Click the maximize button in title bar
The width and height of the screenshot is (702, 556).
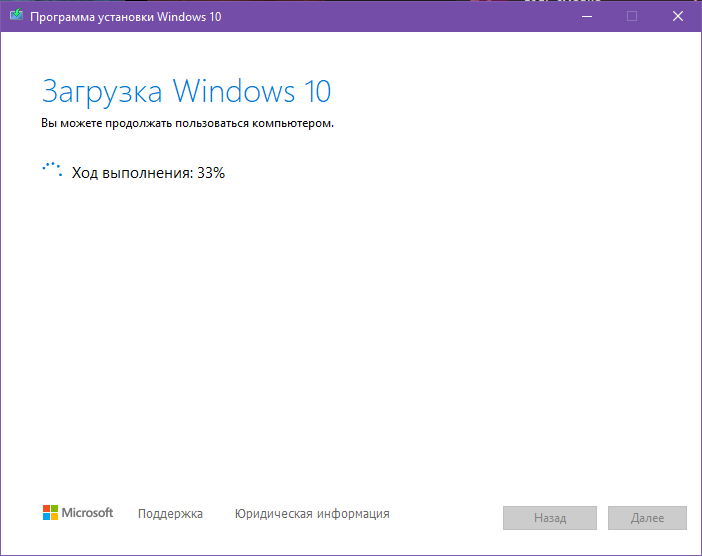632,16
